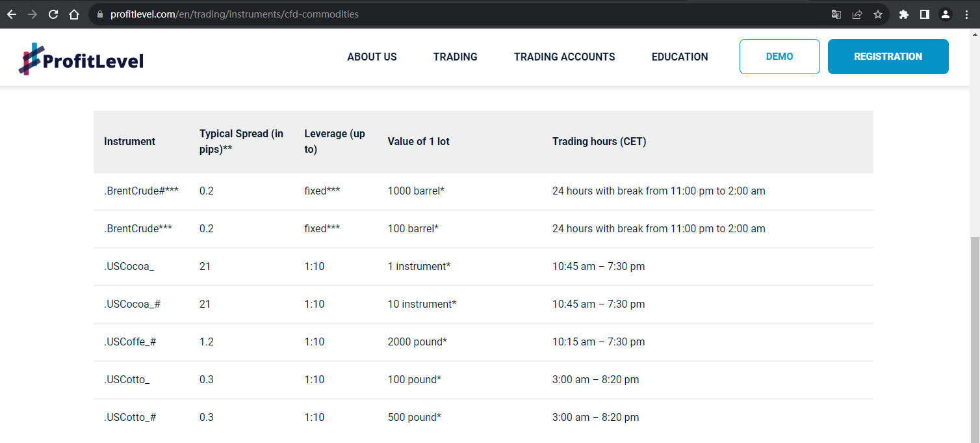Bookmark page with star icon
Viewport: 980px width, 443px height.
tap(878, 14)
